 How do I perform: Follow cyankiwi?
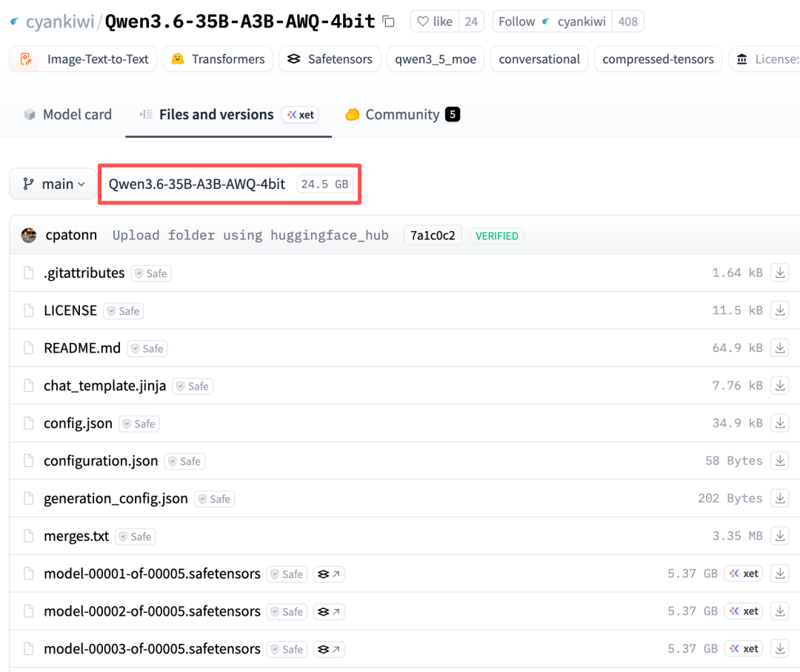pyautogui.click(x=552, y=21)
